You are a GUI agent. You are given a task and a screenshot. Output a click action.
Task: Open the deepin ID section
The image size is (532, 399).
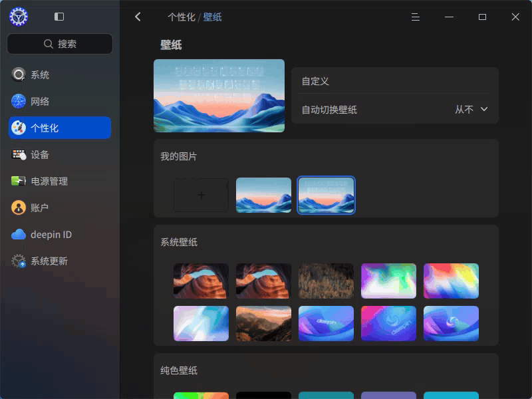coord(60,234)
